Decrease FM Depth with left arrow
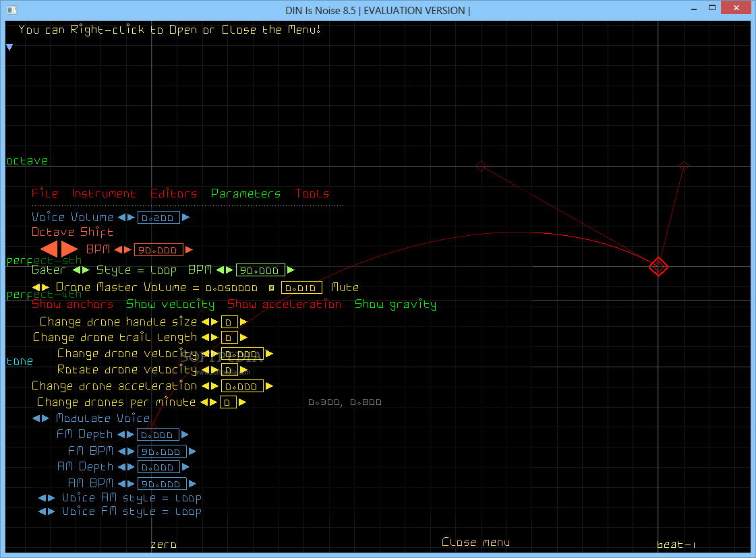Screen dimensions: 756x558 pyautogui.click(x=121, y=434)
